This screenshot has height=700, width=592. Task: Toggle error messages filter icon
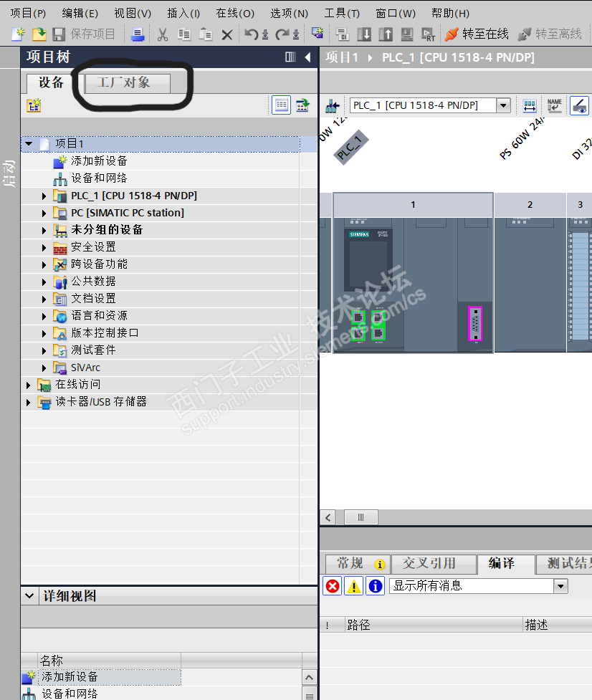coord(333,585)
